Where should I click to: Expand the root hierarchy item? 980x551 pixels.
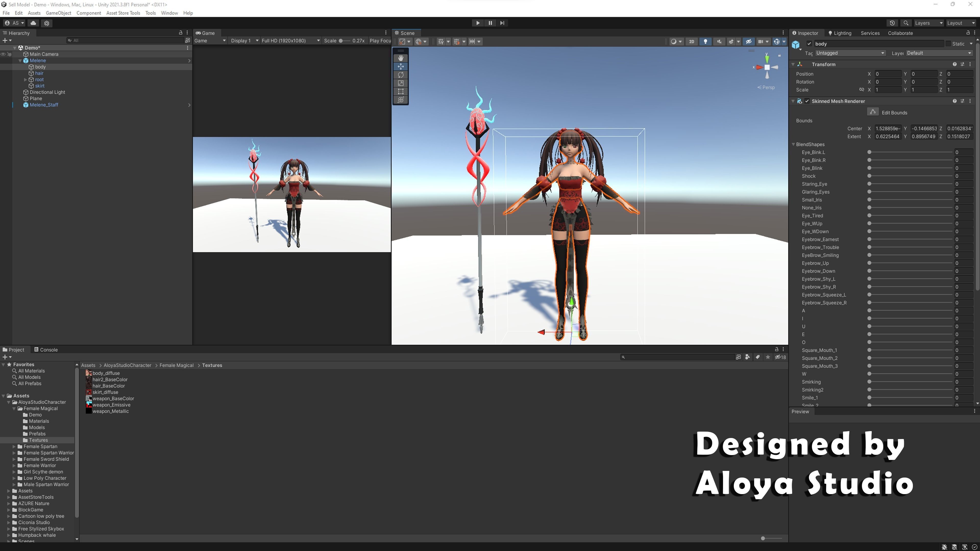[x=26, y=80]
